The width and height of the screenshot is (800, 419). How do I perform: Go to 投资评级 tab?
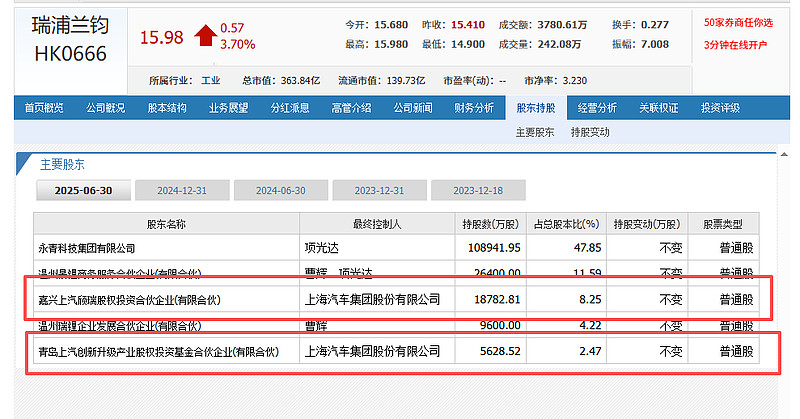pyautogui.click(x=720, y=108)
